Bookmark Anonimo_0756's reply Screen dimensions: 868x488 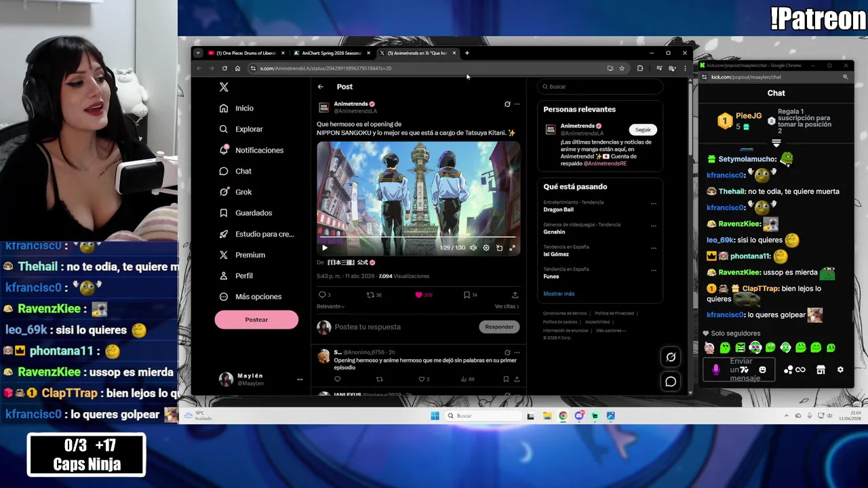click(505, 380)
